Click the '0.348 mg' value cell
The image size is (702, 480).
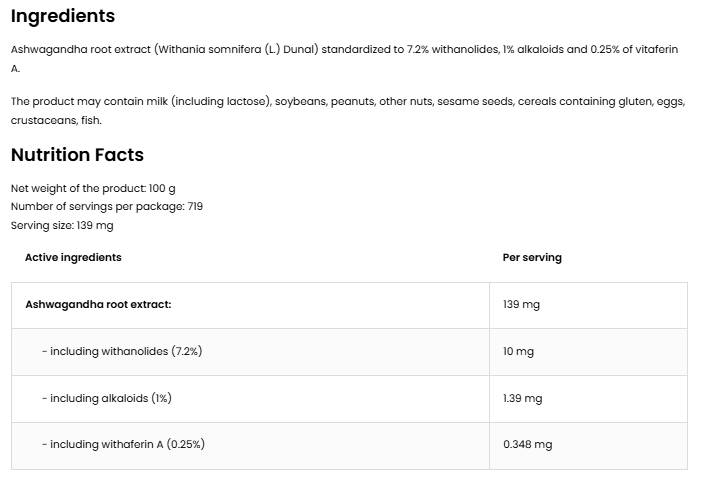(527, 444)
